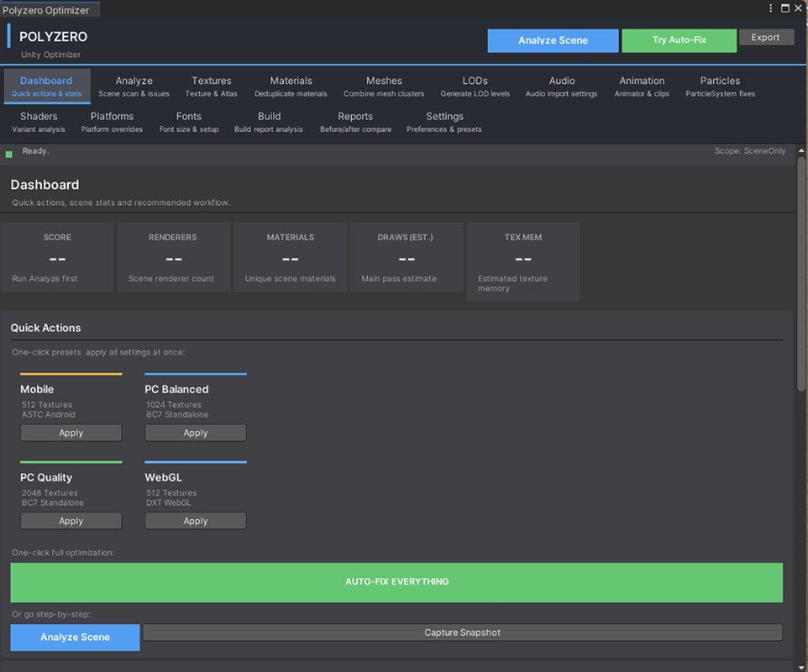Maximize the Polyzero Optimizer window

click(x=785, y=8)
